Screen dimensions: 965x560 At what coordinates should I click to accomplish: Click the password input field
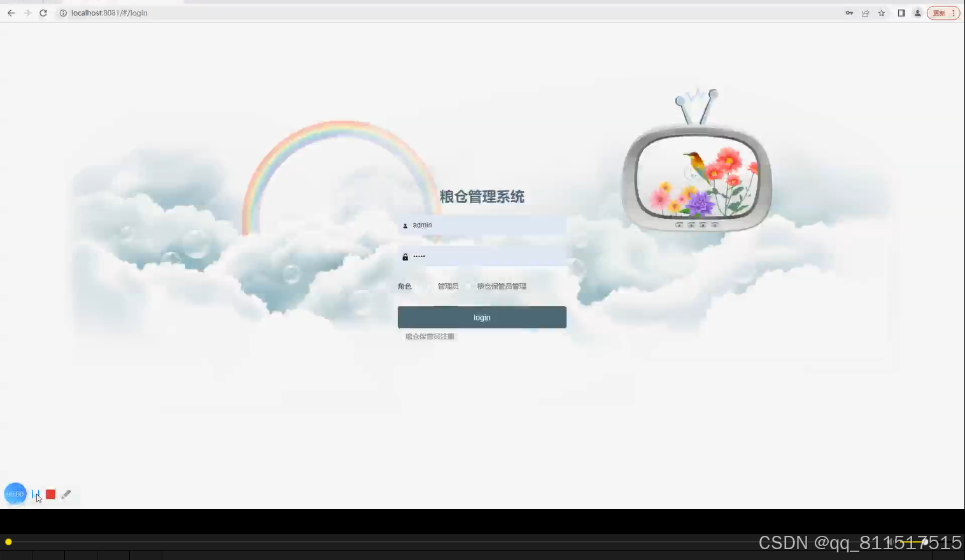(x=482, y=256)
